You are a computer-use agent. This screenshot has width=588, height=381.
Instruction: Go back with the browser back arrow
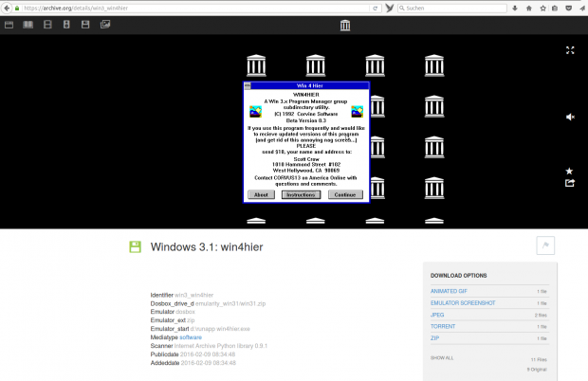point(7,8)
